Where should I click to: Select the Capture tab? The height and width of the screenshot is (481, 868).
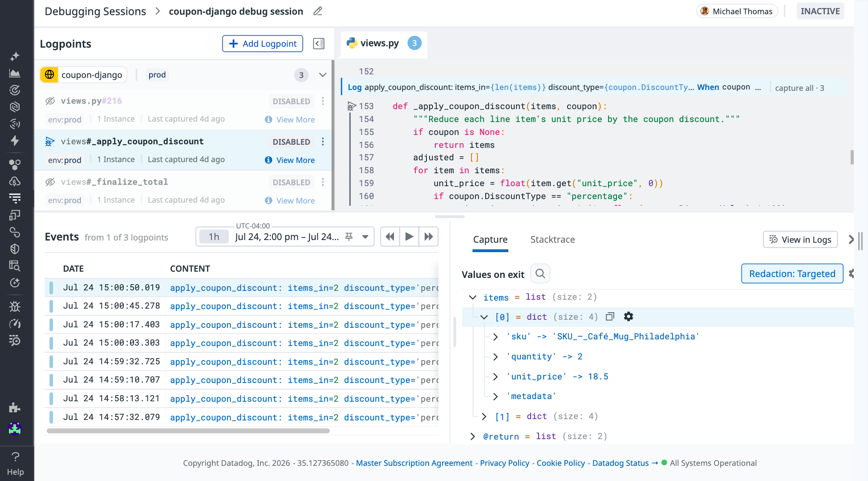click(x=490, y=240)
